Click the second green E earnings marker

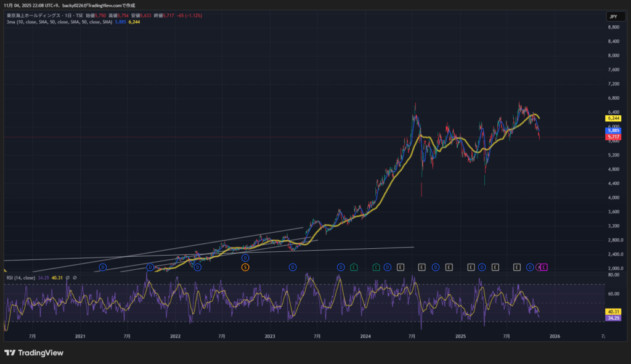[x=376, y=267]
